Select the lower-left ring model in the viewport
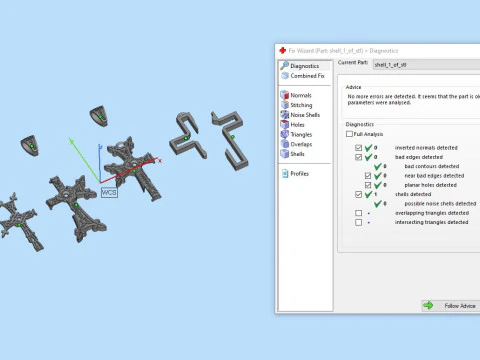The height and width of the screenshot is (360, 480). [x=30, y=146]
